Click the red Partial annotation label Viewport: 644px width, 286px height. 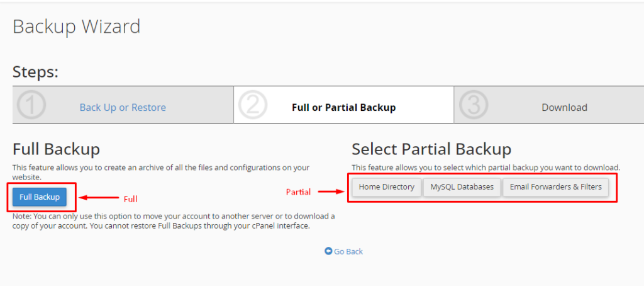pos(298,192)
